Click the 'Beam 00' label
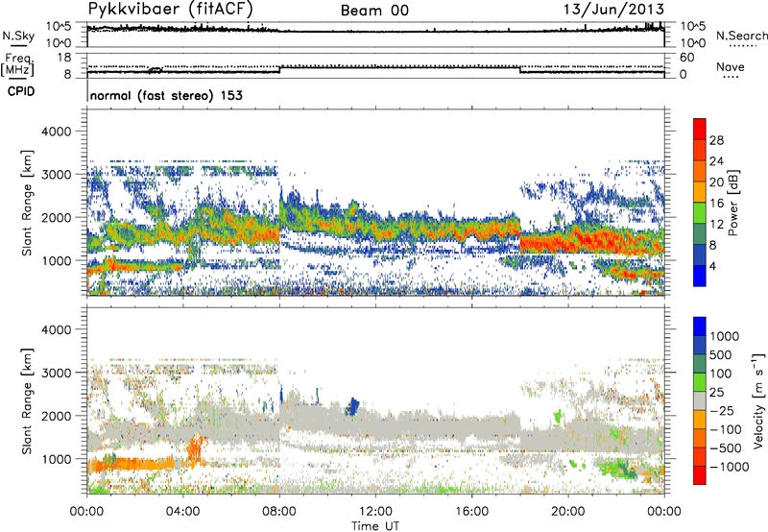 coord(374,11)
